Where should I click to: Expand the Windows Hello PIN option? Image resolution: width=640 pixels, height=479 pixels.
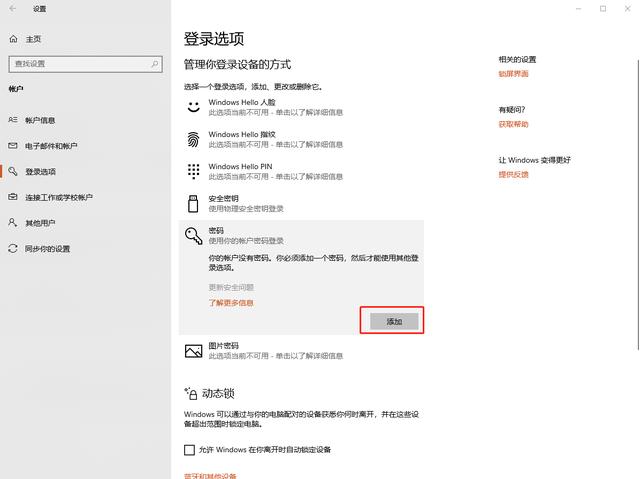[301, 171]
